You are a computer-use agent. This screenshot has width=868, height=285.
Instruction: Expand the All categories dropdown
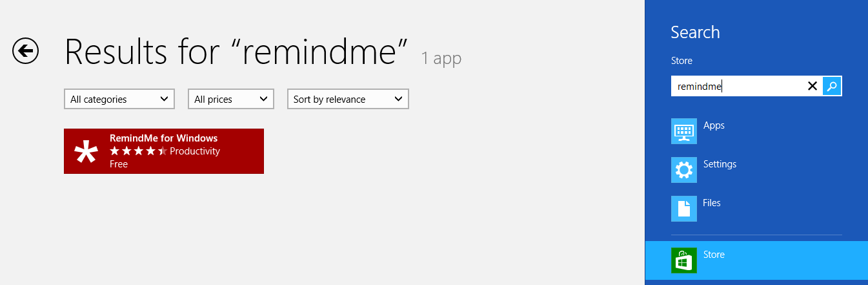pyautogui.click(x=119, y=99)
